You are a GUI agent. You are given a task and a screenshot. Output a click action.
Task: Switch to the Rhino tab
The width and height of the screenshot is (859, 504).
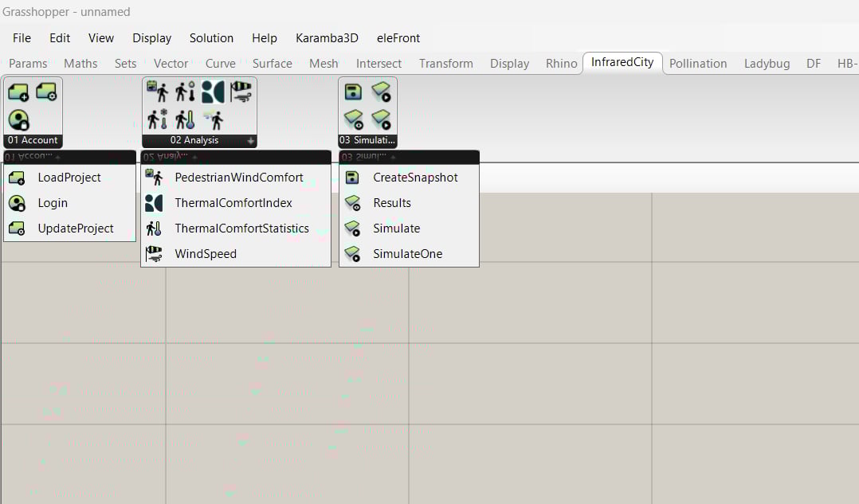pyautogui.click(x=562, y=64)
